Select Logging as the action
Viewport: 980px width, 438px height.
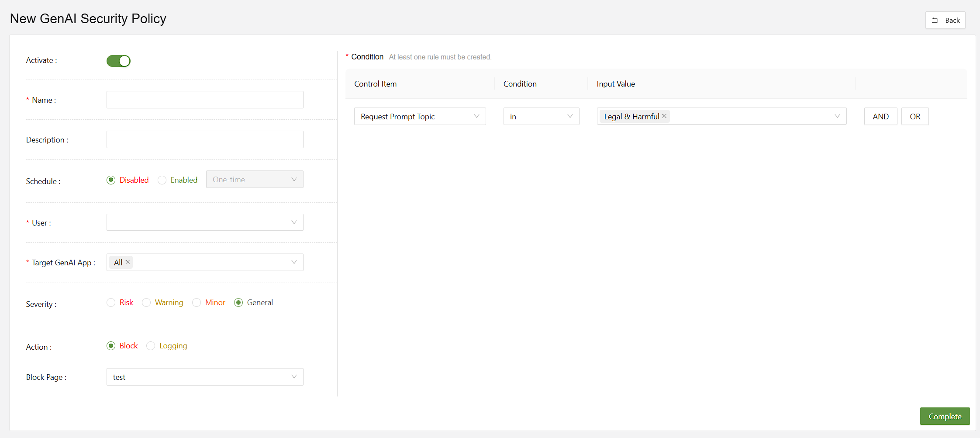point(151,346)
